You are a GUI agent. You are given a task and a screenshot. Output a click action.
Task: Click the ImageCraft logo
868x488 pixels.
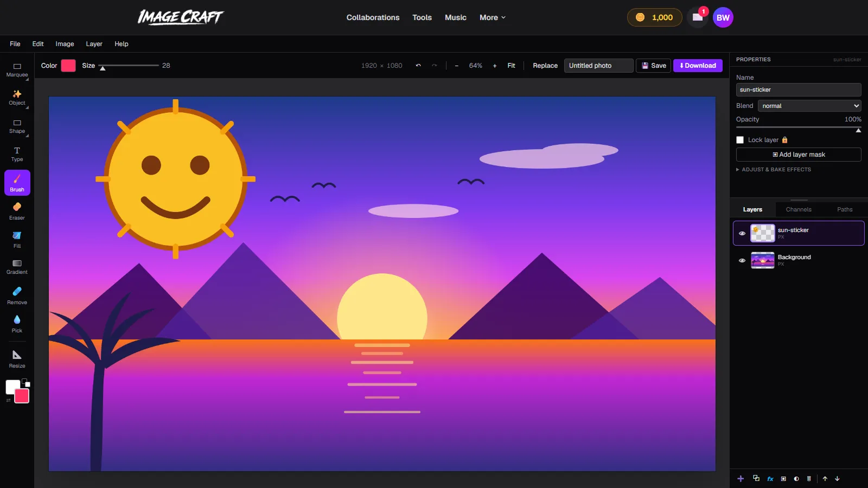click(180, 17)
